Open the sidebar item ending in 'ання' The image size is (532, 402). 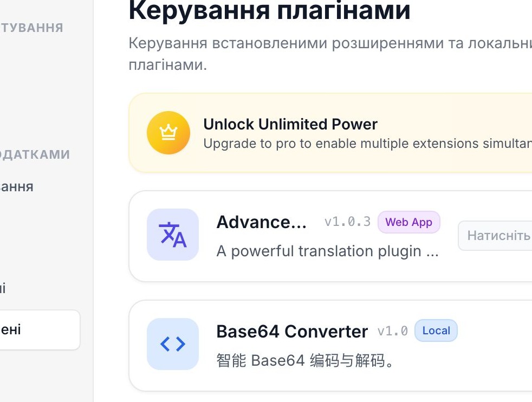(17, 187)
